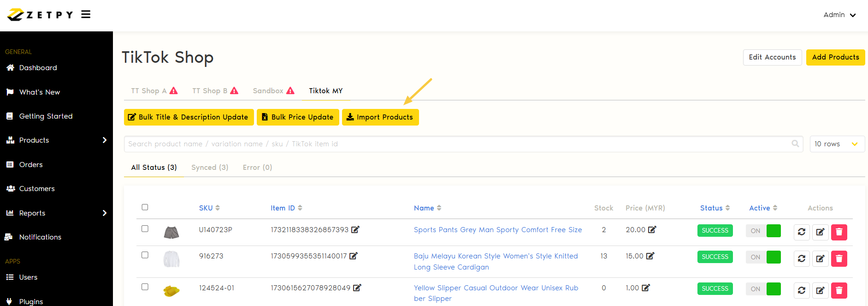Tick the select-all checkbox in table header
868x306 pixels.
point(145,207)
